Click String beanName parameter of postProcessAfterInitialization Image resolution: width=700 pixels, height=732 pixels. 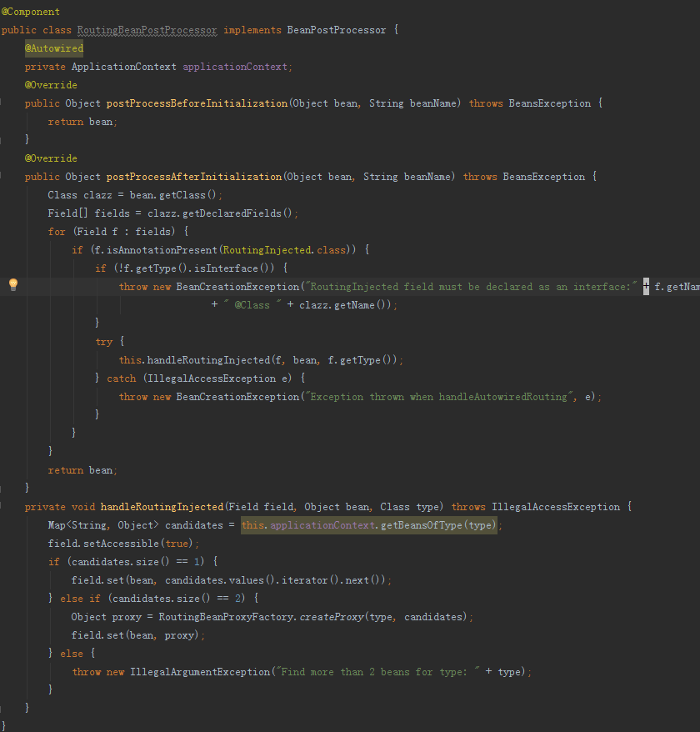point(407,177)
